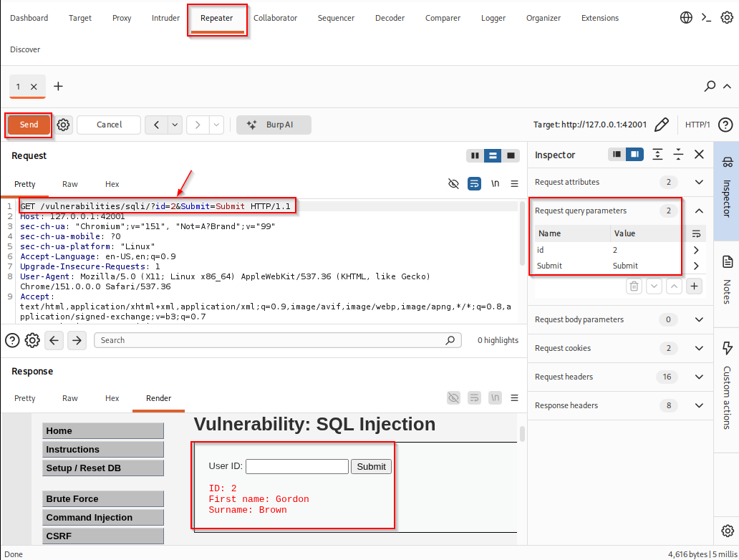Open the response editor hamburger menu

[515, 398]
